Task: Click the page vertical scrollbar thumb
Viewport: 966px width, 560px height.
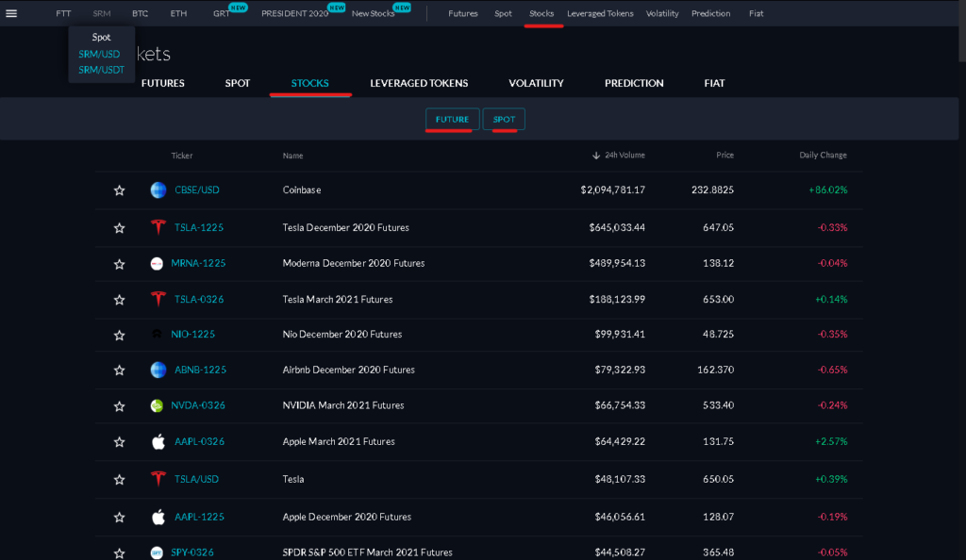Action: (962, 31)
